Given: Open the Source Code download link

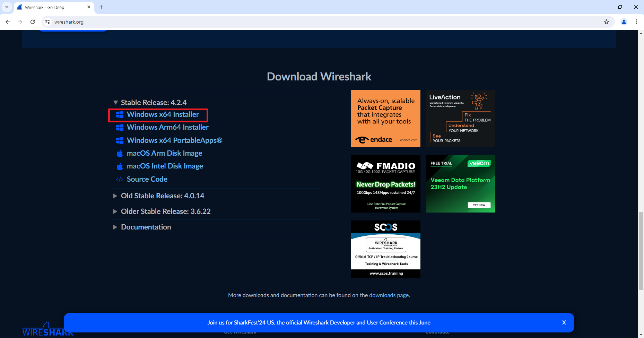Looking at the screenshot, I should pyautogui.click(x=147, y=179).
